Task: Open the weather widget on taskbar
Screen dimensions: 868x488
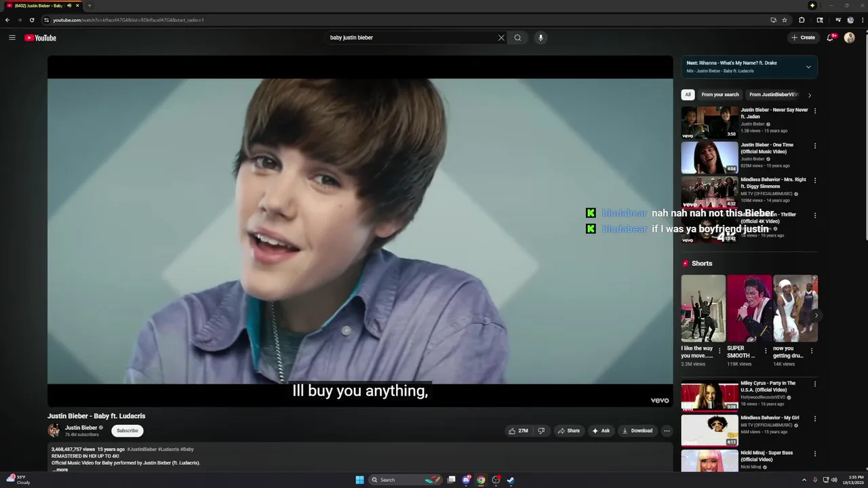Action: pyautogui.click(x=18, y=480)
